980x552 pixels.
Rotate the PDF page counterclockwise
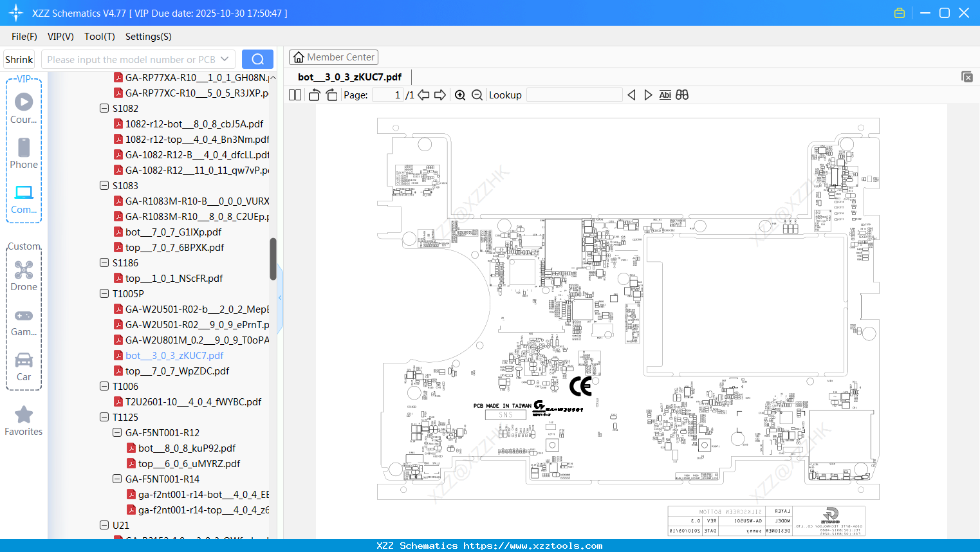click(x=315, y=95)
